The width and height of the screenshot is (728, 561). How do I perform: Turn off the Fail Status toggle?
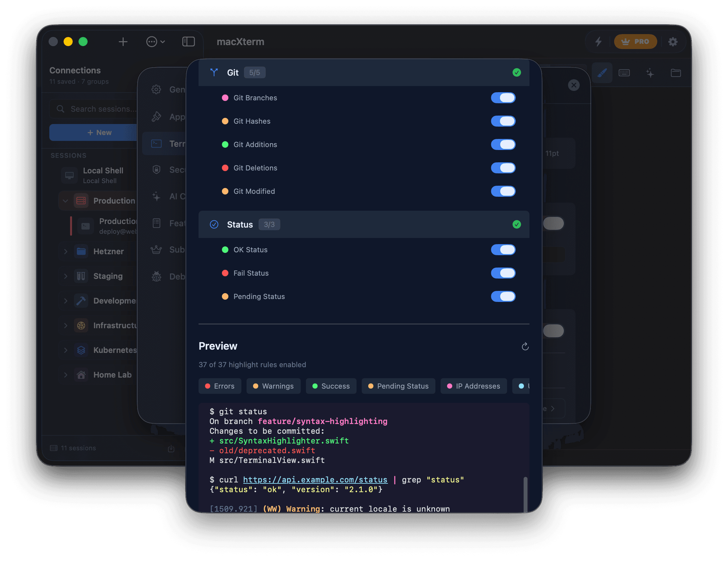pyautogui.click(x=503, y=273)
